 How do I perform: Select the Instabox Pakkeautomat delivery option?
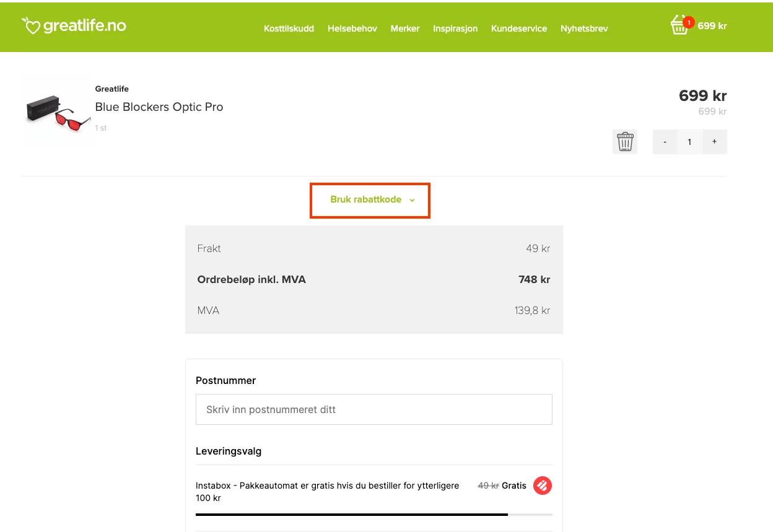(x=374, y=492)
